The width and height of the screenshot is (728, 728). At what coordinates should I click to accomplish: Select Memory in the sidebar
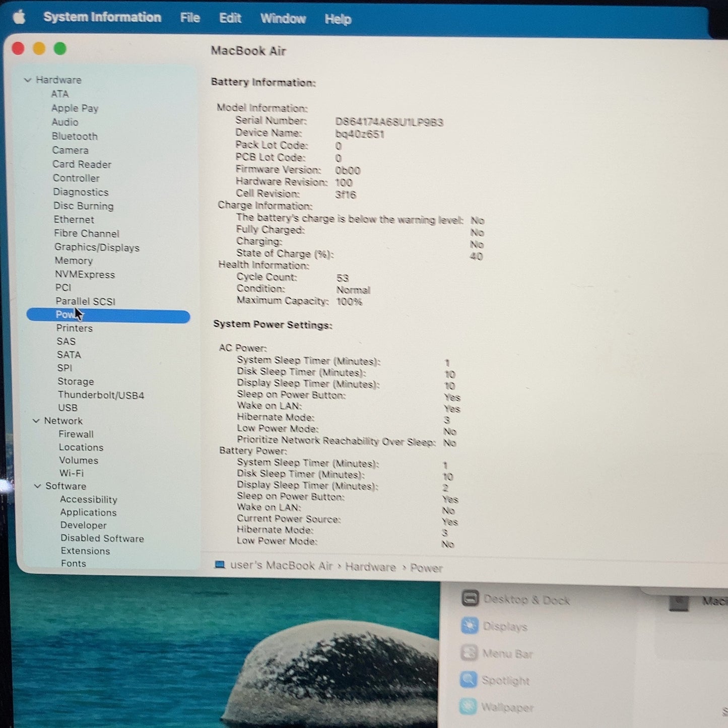click(x=74, y=260)
